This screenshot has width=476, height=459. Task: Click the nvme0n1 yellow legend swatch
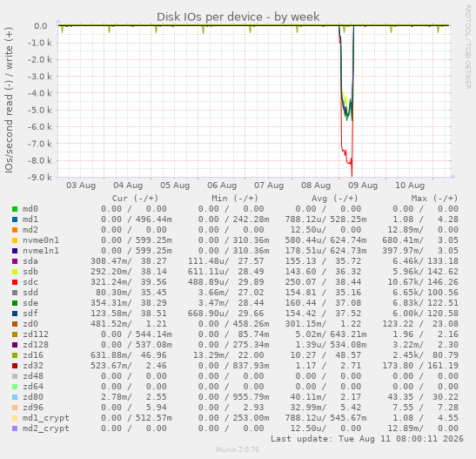(15, 240)
